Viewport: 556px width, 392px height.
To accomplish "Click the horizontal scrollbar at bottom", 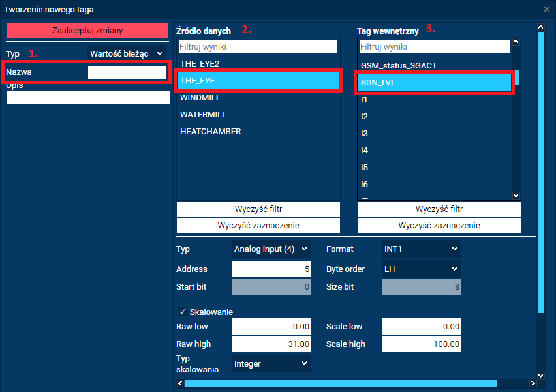I will pos(341,384).
